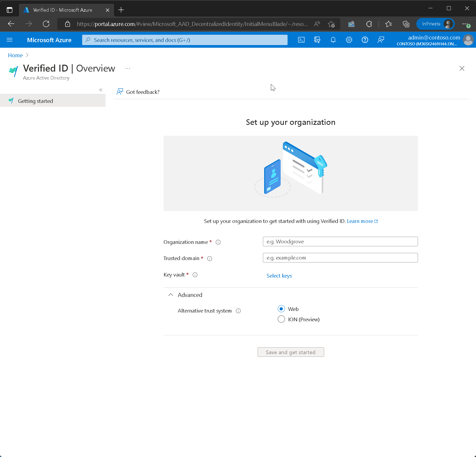Follow the Learn more link about Verified ID

(x=360, y=221)
